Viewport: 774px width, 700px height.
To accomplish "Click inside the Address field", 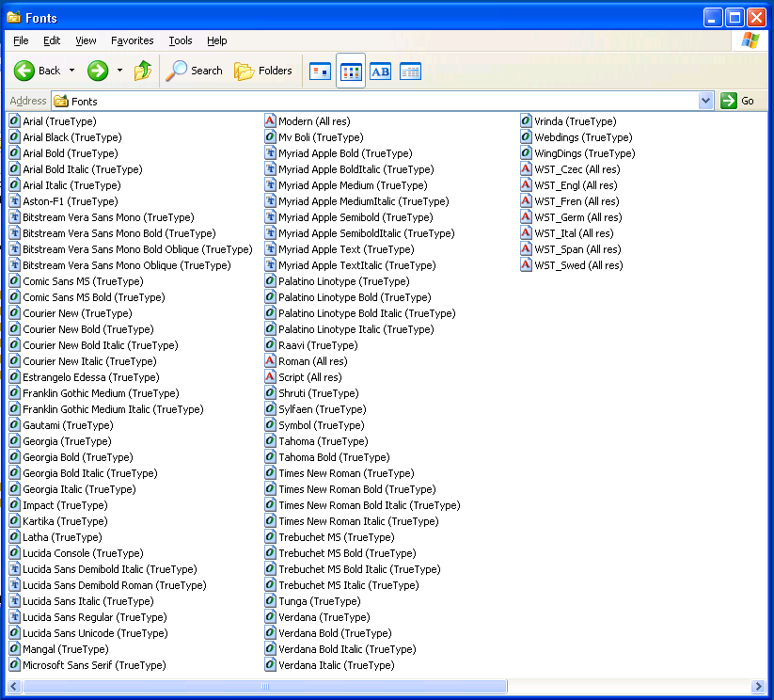I will [x=383, y=101].
